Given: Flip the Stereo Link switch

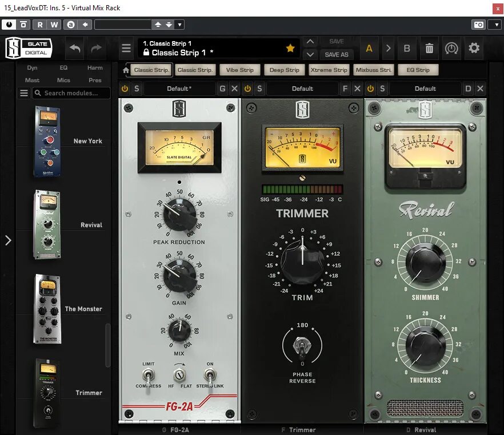Looking at the screenshot, I should (x=210, y=376).
